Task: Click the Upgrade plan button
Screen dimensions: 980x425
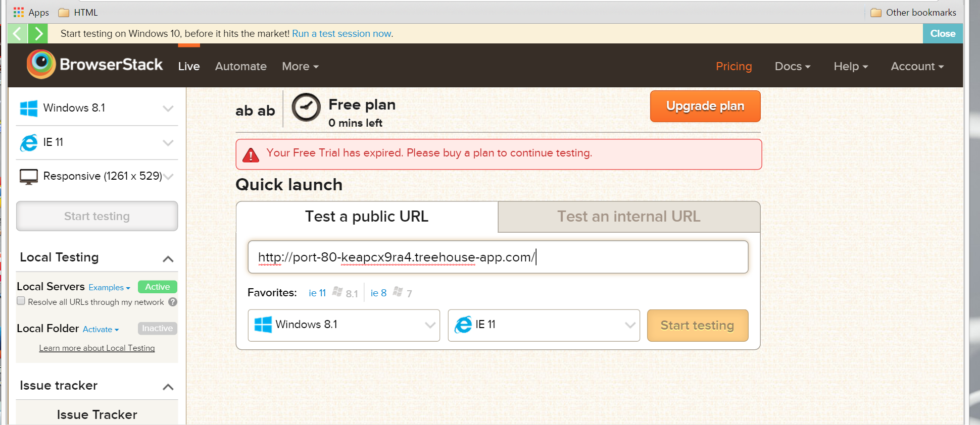Action: click(x=705, y=106)
